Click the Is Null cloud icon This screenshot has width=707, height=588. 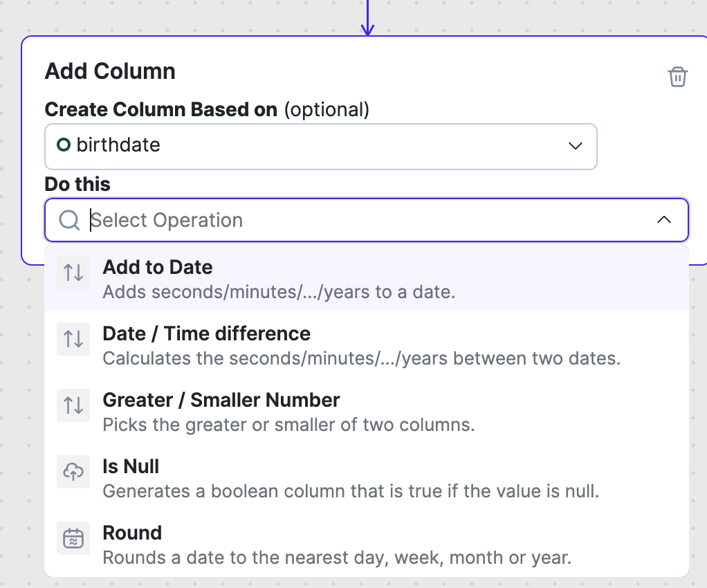pyautogui.click(x=73, y=472)
